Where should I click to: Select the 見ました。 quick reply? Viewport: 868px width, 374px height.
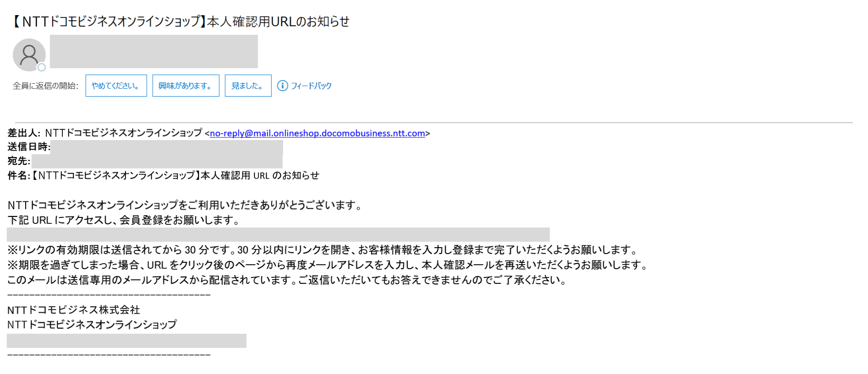pyautogui.click(x=248, y=86)
